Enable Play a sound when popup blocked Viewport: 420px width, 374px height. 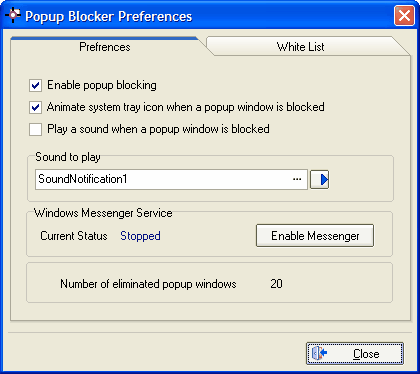[35, 130]
